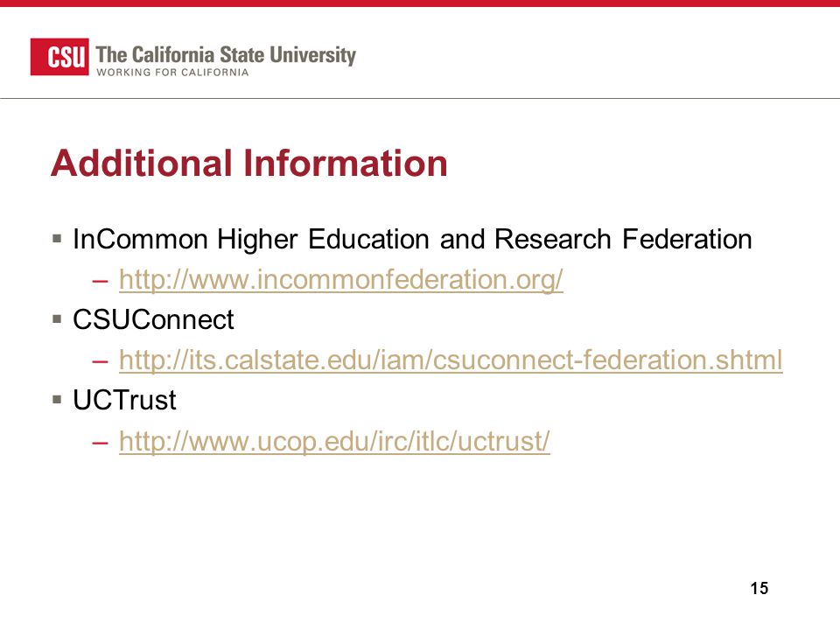Follow the ucop.edu uctrust link
840x630 pixels.
(x=334, y=441)
